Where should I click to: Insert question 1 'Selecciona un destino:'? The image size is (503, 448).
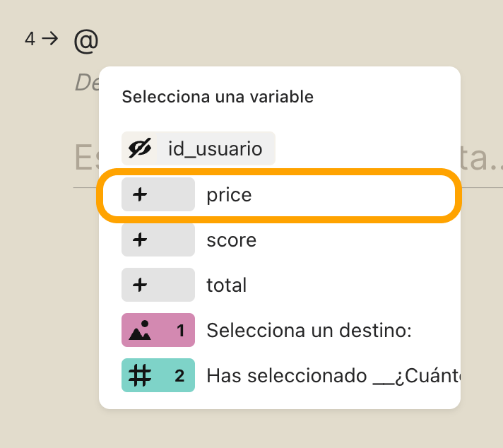click(279, 330)
